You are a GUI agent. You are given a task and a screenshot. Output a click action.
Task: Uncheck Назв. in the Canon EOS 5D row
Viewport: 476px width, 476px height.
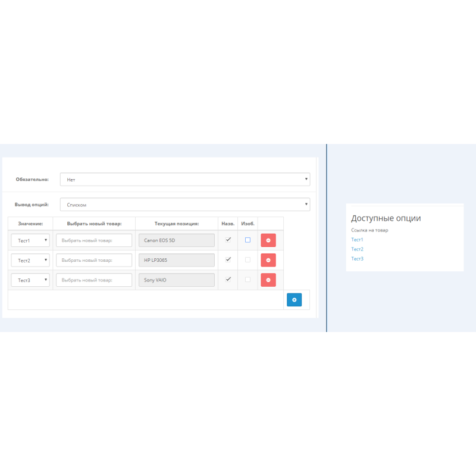pyautogui.click(x=227, y=240)
